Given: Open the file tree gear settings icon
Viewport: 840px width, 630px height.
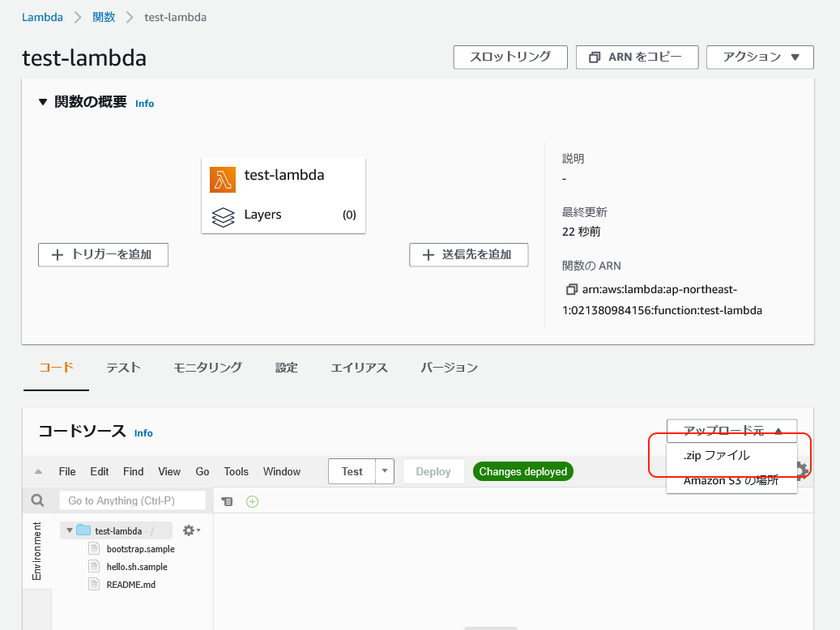Looking at the screenshot, I should [191, 530].
